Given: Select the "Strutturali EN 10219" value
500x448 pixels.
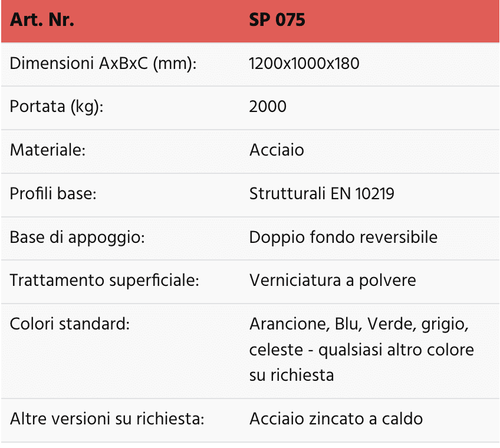Looking at the screenshot, I should [321, 193].
